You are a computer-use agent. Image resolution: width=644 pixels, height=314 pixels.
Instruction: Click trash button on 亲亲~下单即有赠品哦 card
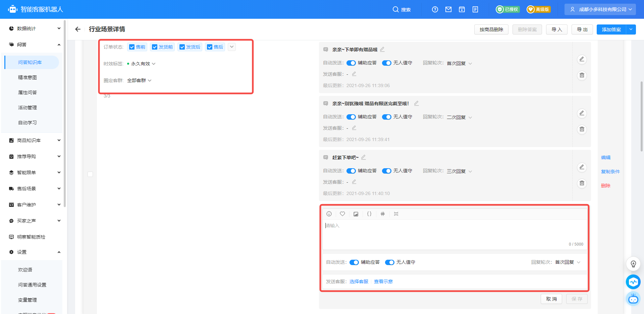tap(582, 75)
